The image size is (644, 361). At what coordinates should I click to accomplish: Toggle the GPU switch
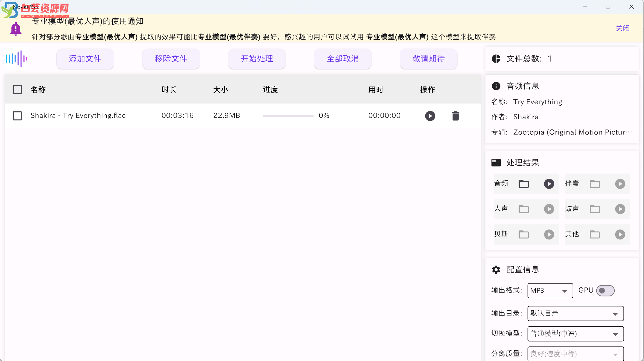(x=605, y=290)
